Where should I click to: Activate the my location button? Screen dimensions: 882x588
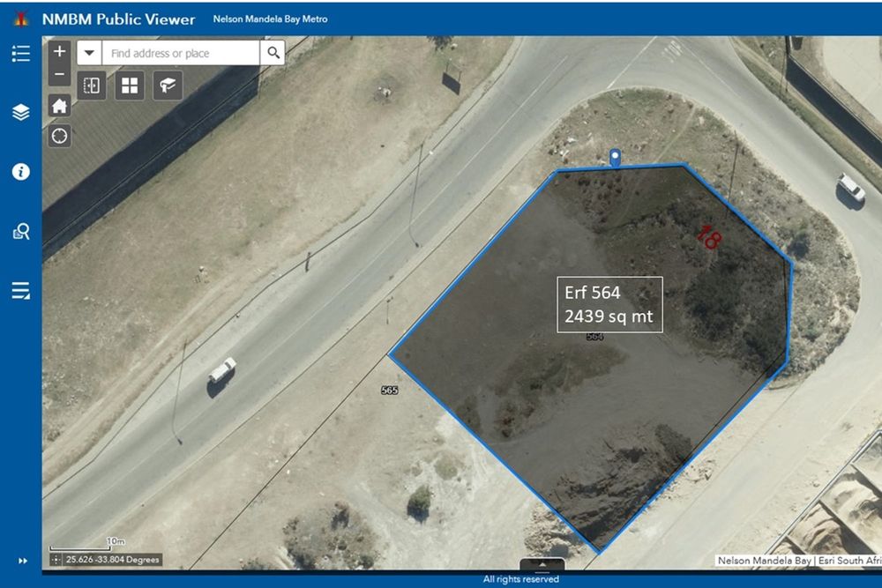point(60,136)
